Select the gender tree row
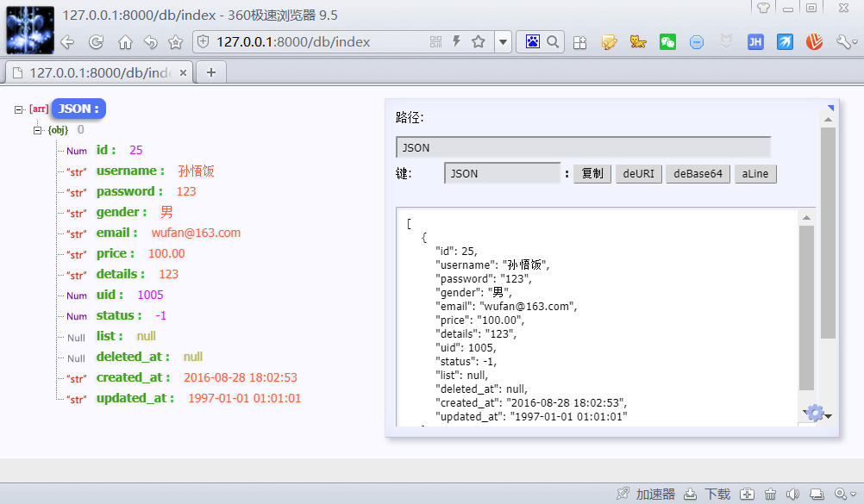864x504 pixels. [x=120, y=212]
